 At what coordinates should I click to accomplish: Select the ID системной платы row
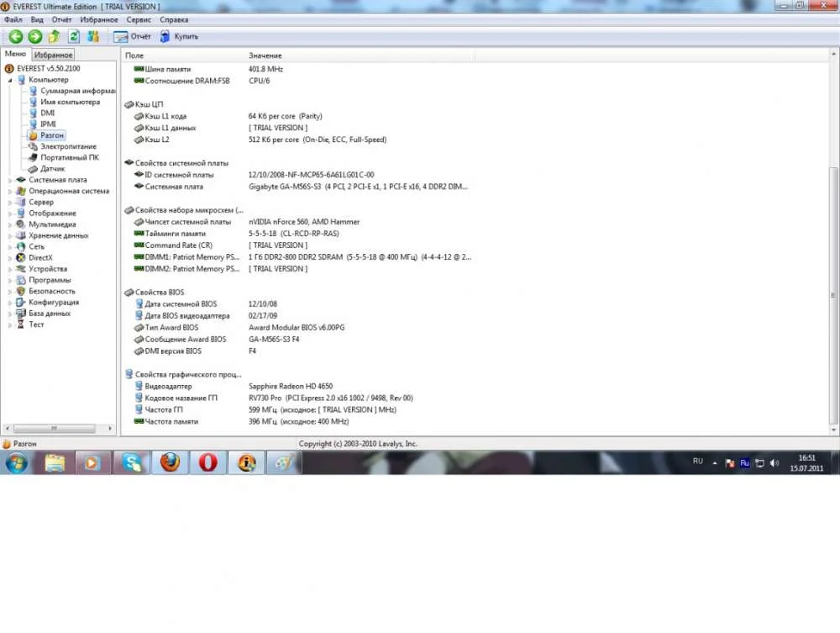(x=255, y=175)
